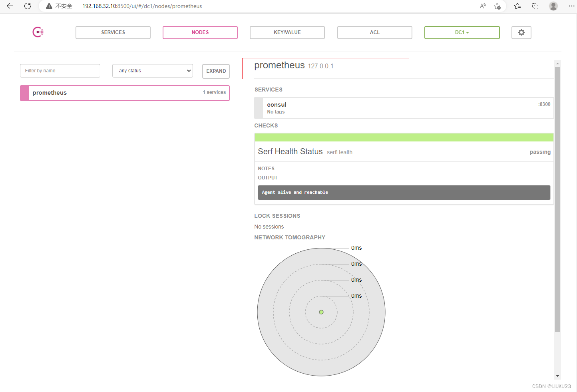Open read aloud icon in address bar
The height and width of the screenshot is (392, 577).
click(483, 6)
